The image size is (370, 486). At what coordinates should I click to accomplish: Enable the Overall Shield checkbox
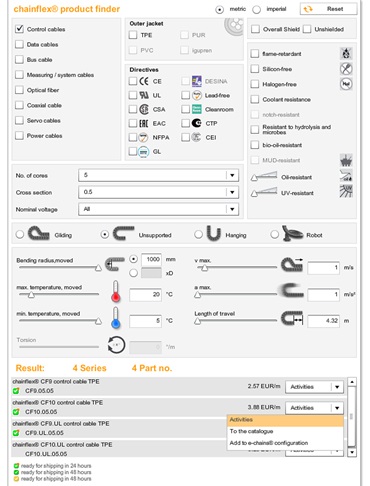[255, 29]
